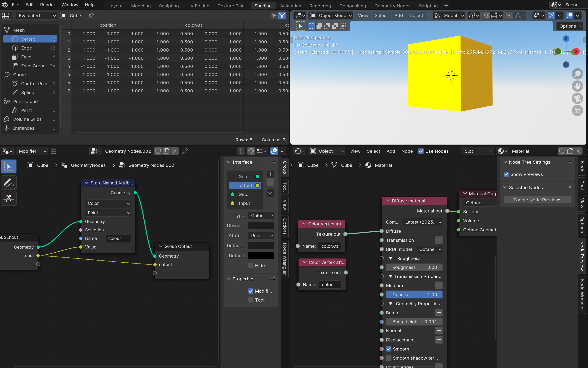588x368 pixels.
Task: Click the black Default color swatch
Action: [x=261, y=256]
